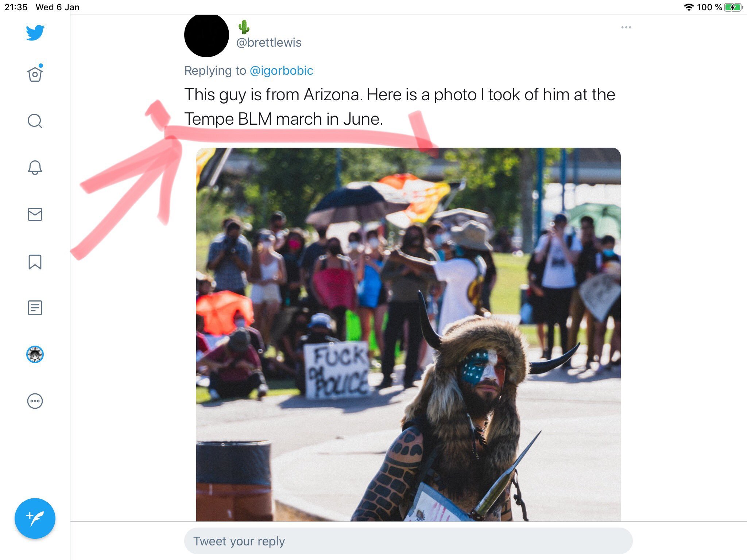Tap the battery status indicator

pyautogui.click(x=733, y=7)
